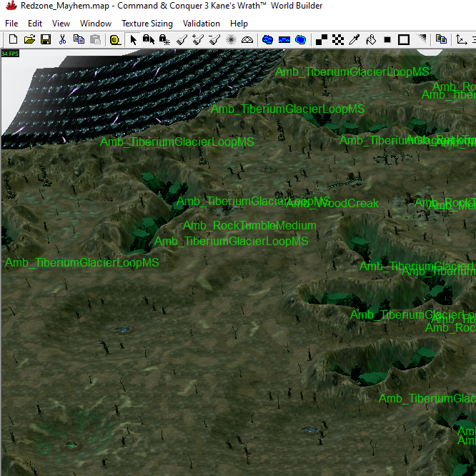Select the river water strip tool
The width and height of the screenshot is (476, 476).
pyautogui.click(x=284, y=40)
